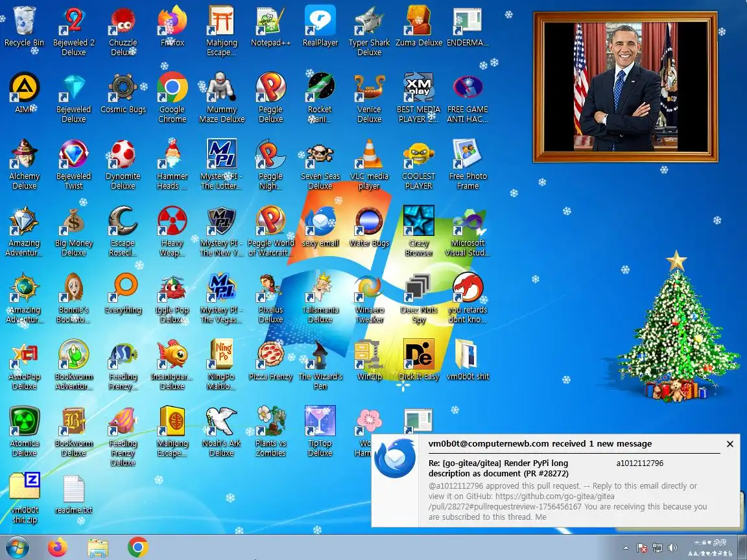747x560 pixels.
Task: Open the Windows Start menu
Action: 18,548
